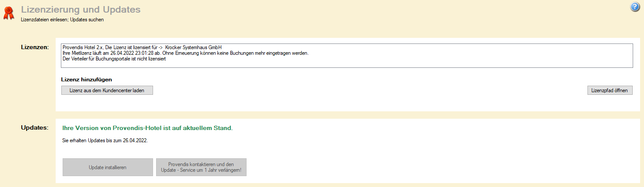Click the subtitle 'Lizenzdateien einlesen; Updates suchen'
Viewport: 644px width, 187px height.
[x=62, y=20]
